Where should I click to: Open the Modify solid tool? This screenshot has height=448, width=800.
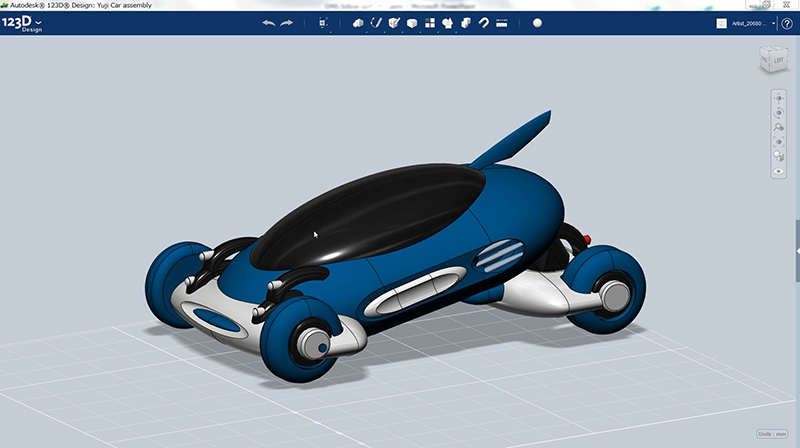(x=411, y=23)
